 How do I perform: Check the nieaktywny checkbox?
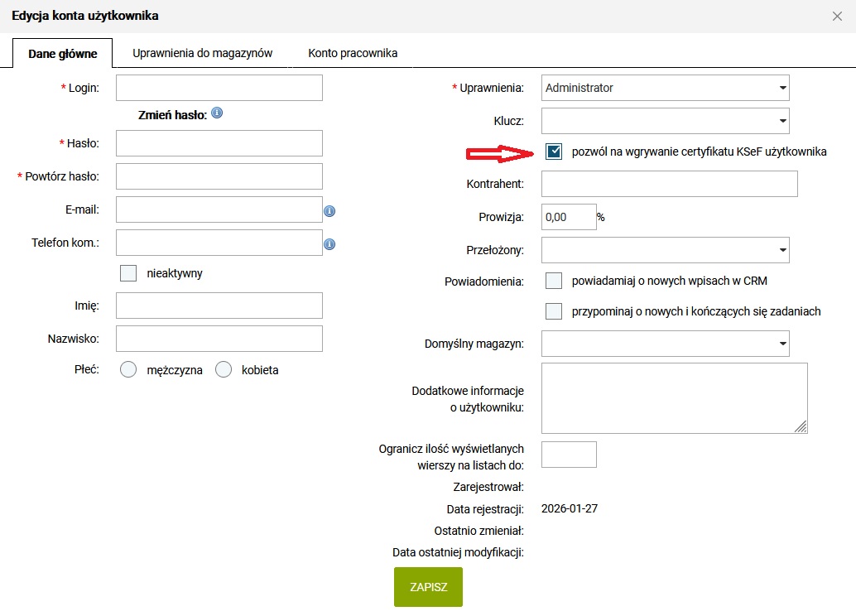(128, 273)
